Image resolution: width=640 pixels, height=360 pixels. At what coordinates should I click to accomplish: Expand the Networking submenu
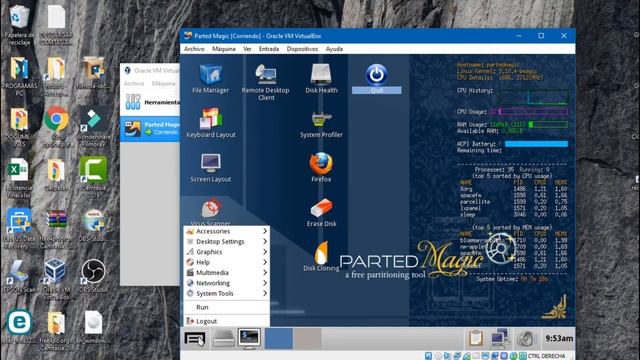[x=227, y=283]
